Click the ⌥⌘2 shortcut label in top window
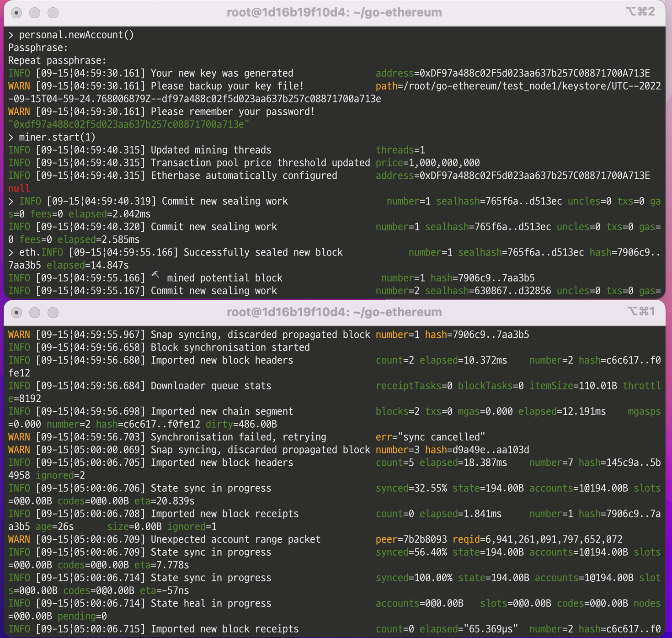The image size is (672, 638). point(640,11)
